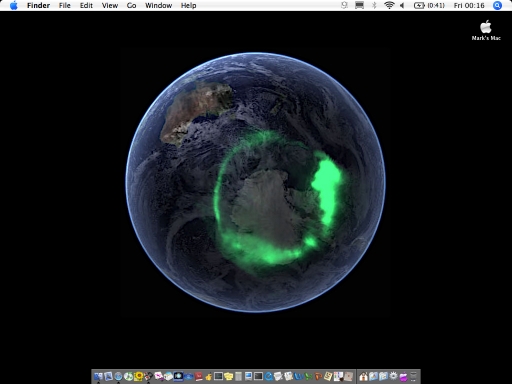The height and width of the screenshot is (384, 512).
Task: Open the Apple menu
Action: 14,5
